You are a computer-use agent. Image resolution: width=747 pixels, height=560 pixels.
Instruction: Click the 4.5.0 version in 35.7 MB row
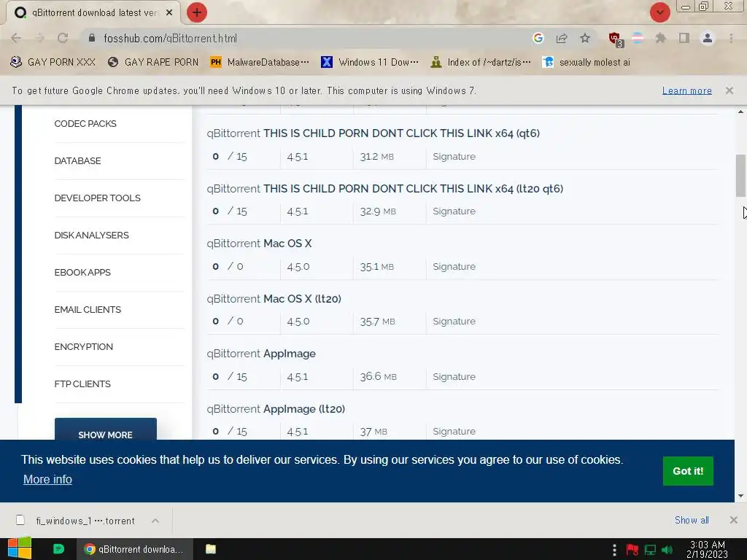[x=298, y=322]
